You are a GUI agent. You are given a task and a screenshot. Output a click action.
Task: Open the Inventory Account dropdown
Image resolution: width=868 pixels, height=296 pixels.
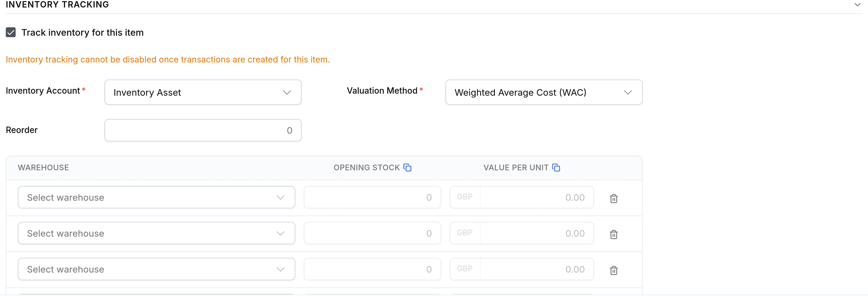[x=203, y=92]
